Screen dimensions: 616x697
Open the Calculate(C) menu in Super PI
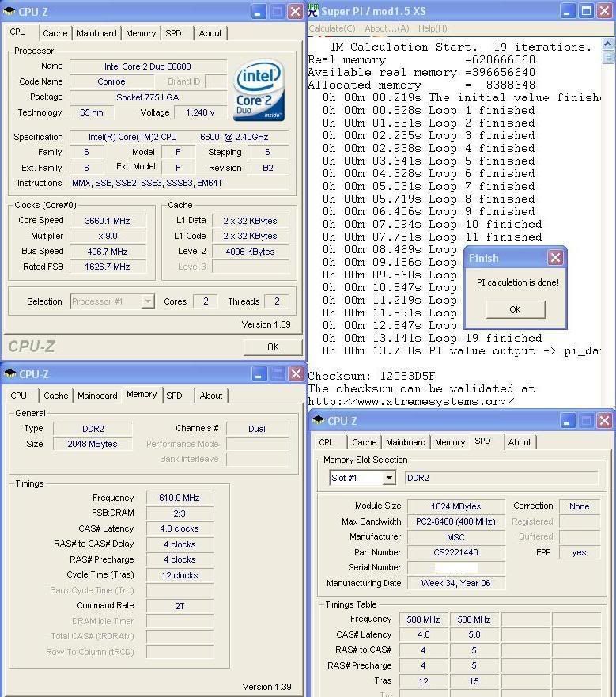tap(332, 28)
